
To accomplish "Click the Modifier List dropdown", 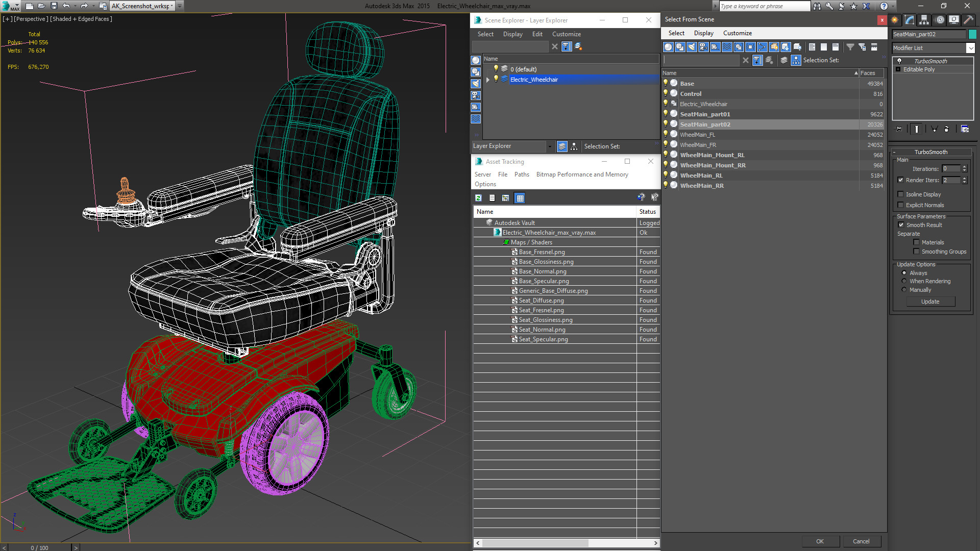I will pos(932,47).
